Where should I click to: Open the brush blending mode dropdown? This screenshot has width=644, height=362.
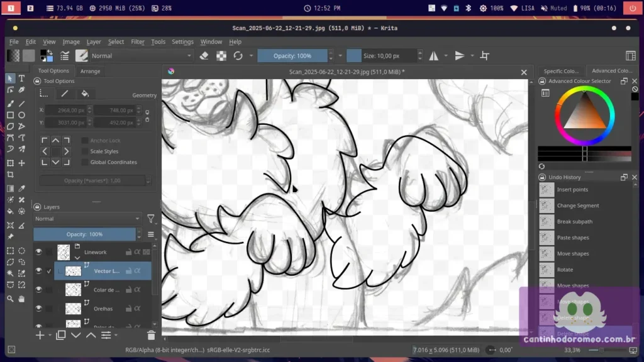tap(142, 56)
